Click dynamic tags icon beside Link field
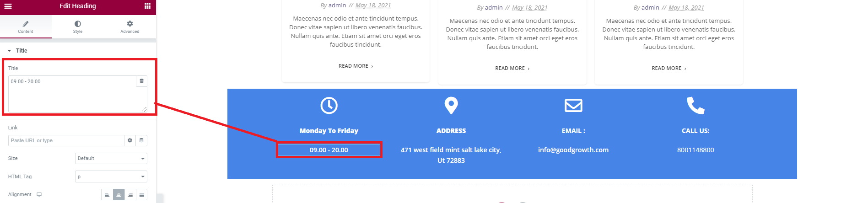This screenshot has height=203, width=868. (141, 140)
